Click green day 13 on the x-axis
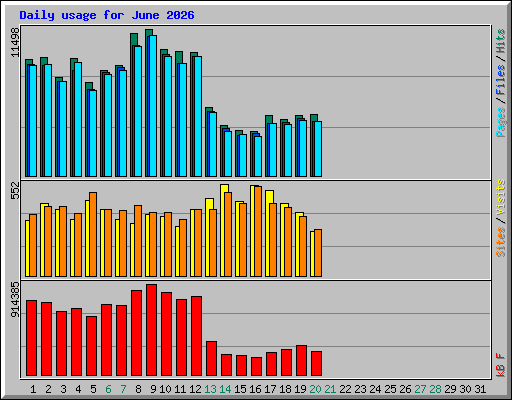 210,389
